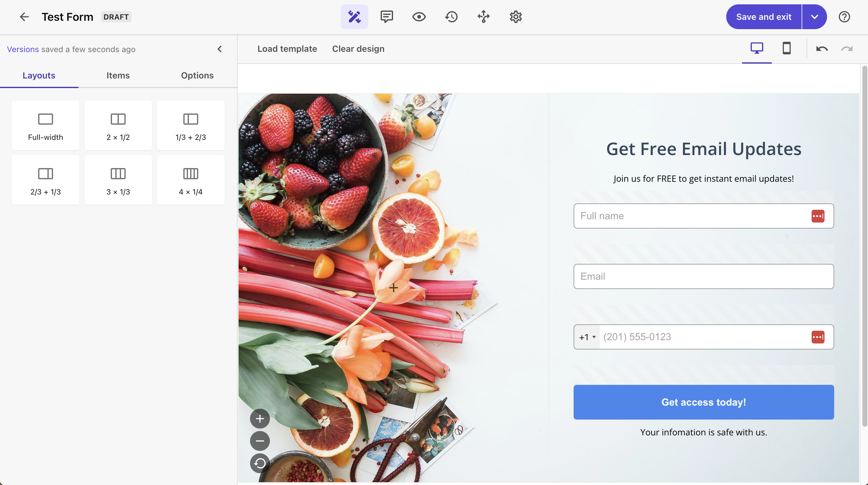868x485 pixels.
Task: Expand the country code +1 dropdown
Action: pyautogui.click(x=587, y=337)
